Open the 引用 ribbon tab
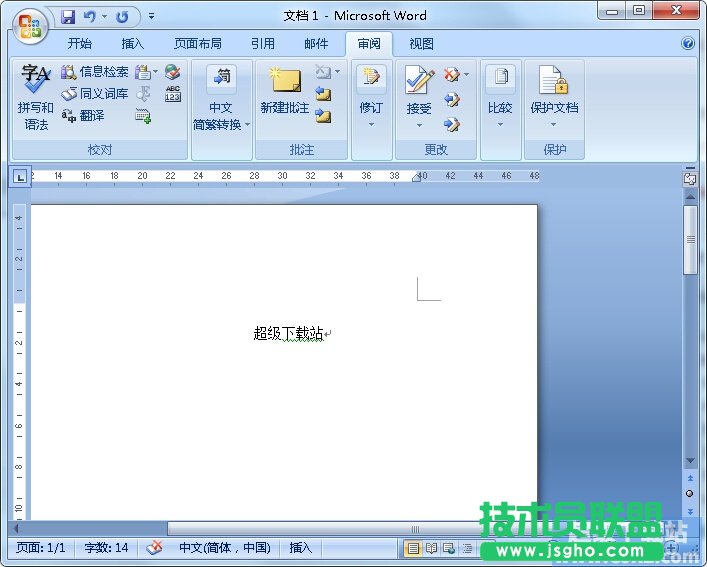The image size is (707, 567). pos(263,44)
